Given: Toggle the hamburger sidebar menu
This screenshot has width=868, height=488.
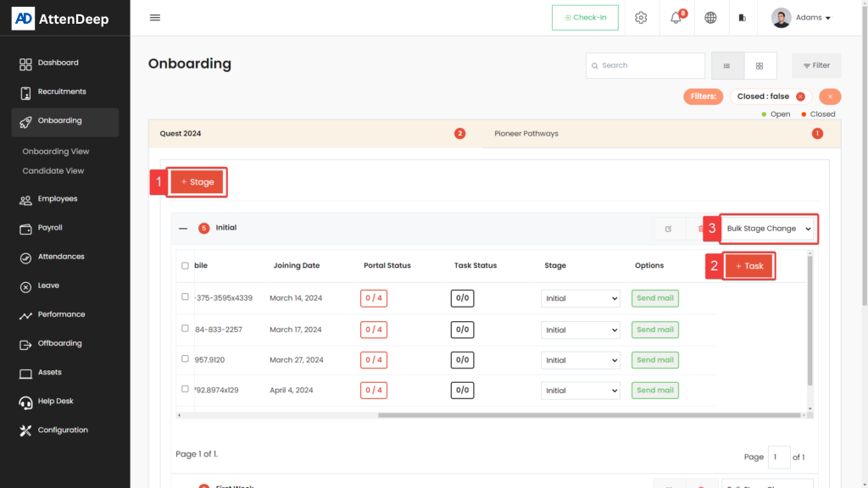Looking at the screenshot, I should (x=155, y=18).
